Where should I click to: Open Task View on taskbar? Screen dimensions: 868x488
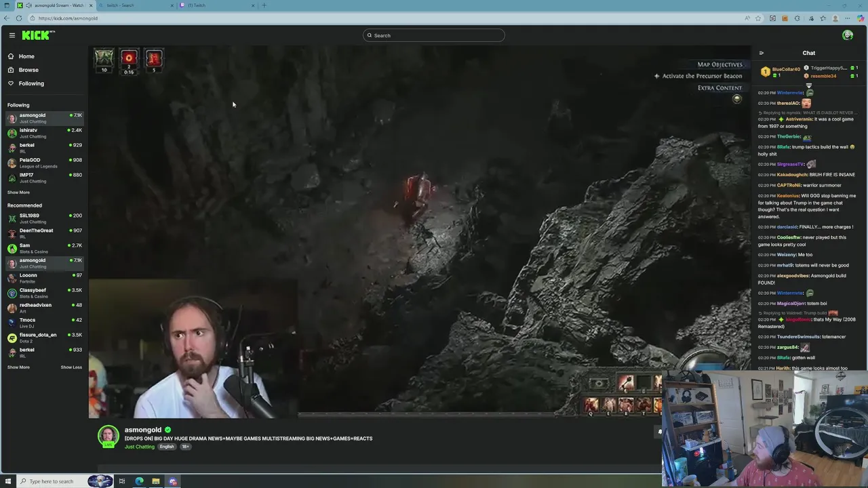(122, 481)
